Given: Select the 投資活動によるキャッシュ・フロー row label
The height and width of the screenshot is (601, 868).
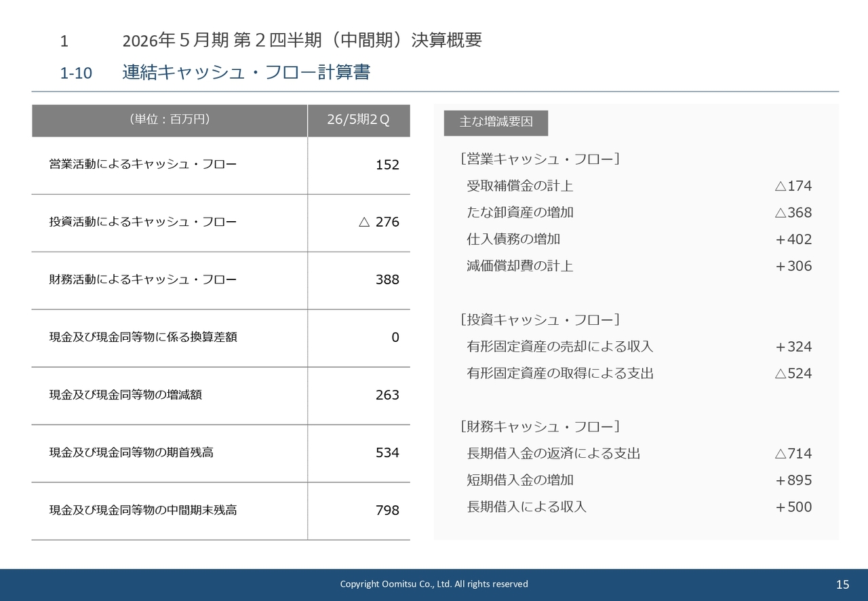Looking at the screenshot, I should click(x=143, y=222).
